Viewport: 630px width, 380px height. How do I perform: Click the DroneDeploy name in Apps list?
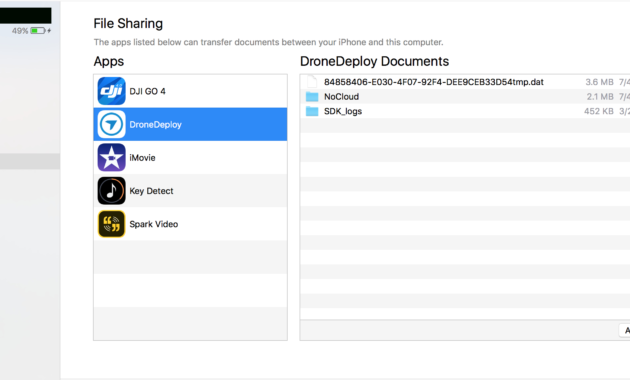click(x=155, y=125)
